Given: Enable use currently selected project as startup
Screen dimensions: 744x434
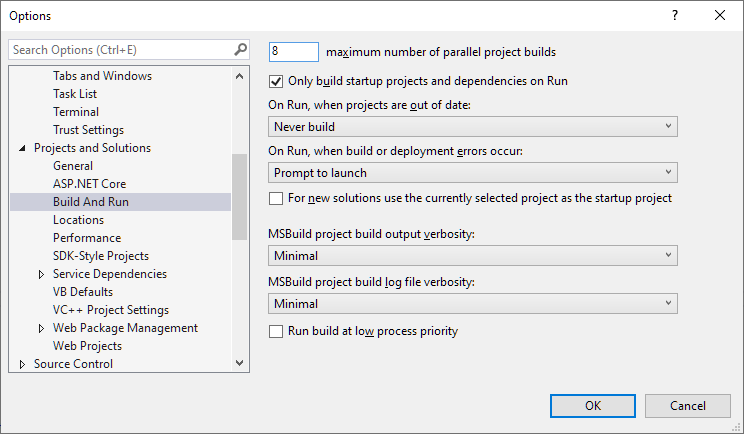Looking at the screenshot, I should [x=277, y=198].
